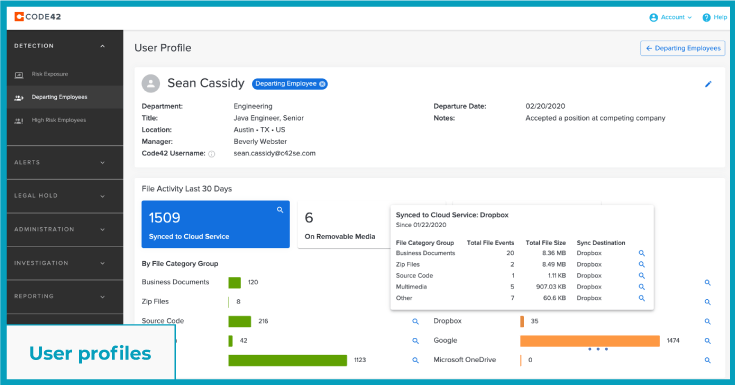Click the magnifier icon next to Business Documents Dropbox row
This screenshot has height=385, width=735.
(642, 253)
